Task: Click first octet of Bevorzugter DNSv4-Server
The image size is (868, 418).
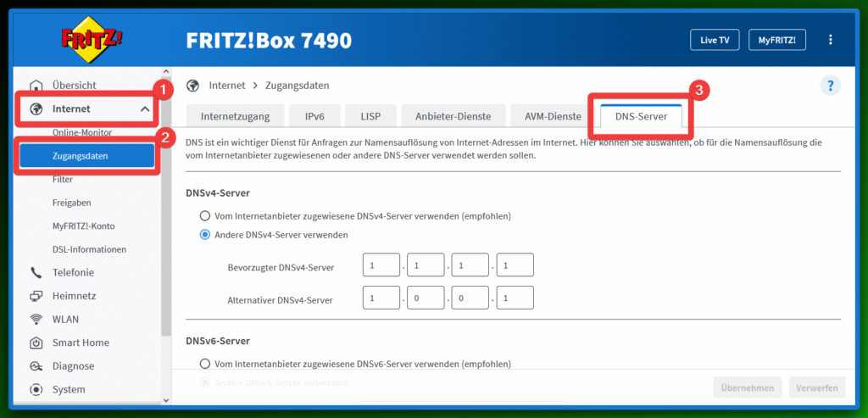Action: pos(381,267)
